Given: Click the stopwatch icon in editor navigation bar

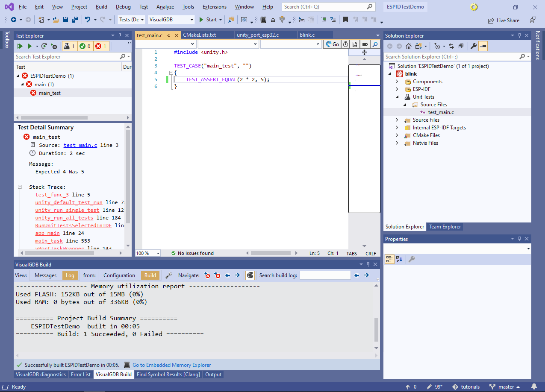Looking at the screenshot, I should 345,44.
